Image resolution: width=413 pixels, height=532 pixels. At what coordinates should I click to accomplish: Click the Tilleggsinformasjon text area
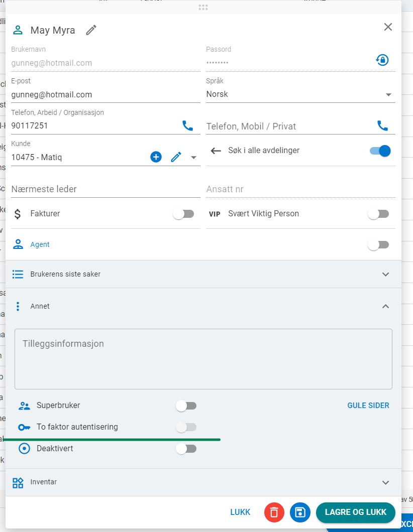point(203,359)
